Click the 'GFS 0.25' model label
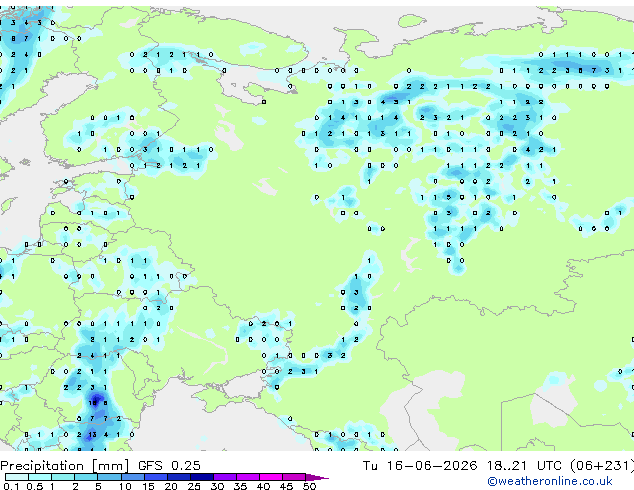The width and height of the screenshot is (634, 490). coord(169,466)
